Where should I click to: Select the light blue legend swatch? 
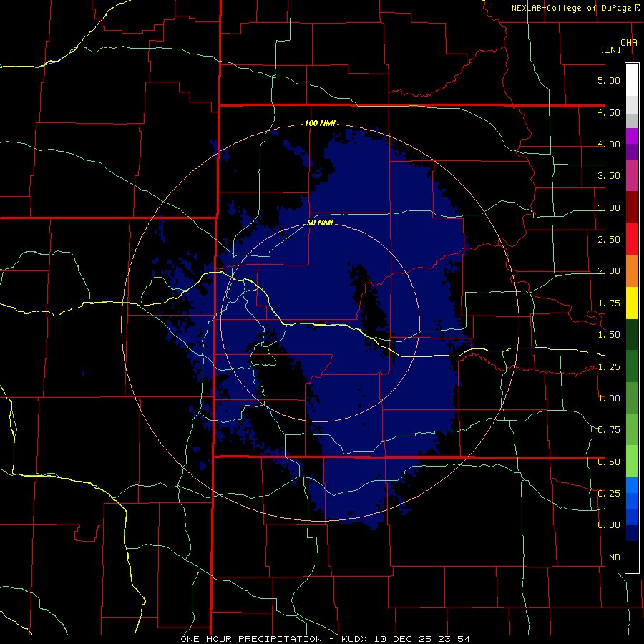click(x=632, y=485)
